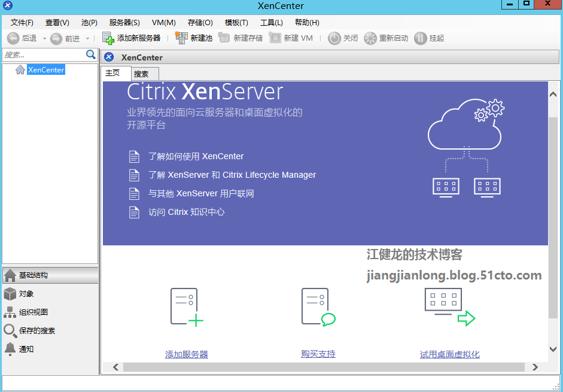This screenshot has height=392, width=563.
Task: Select the 基础结构 navigation view
Action: 50,275
